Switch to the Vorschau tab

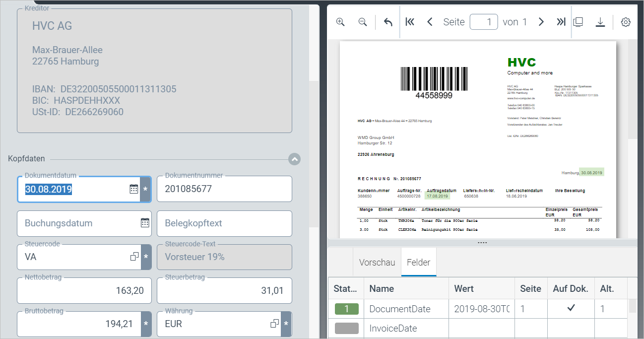click(x=377, y=262)
